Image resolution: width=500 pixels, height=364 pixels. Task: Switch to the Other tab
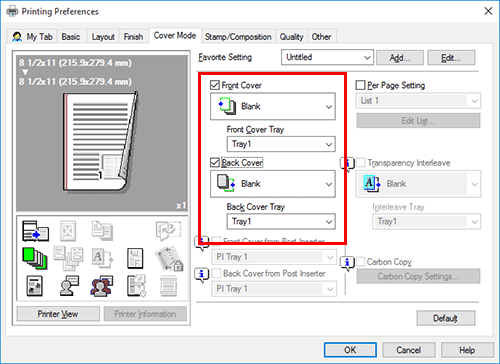321,37
